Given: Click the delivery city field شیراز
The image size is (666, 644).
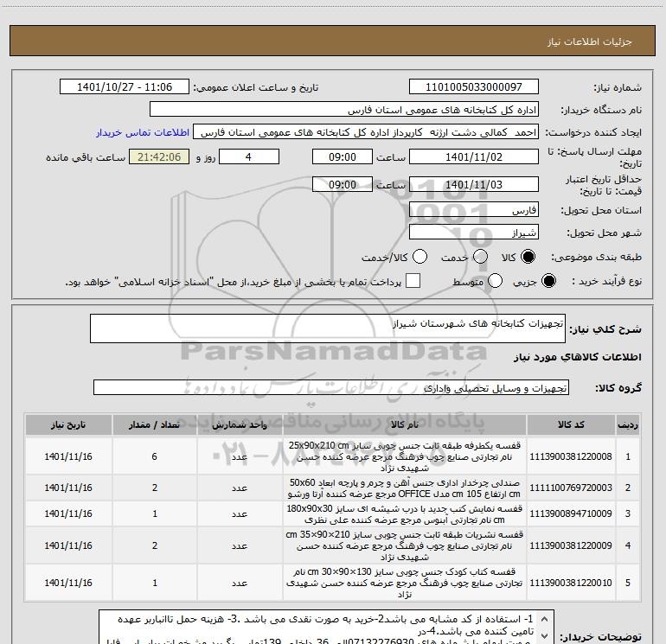Looking at the screenshot, I should [x=474, y=233].
